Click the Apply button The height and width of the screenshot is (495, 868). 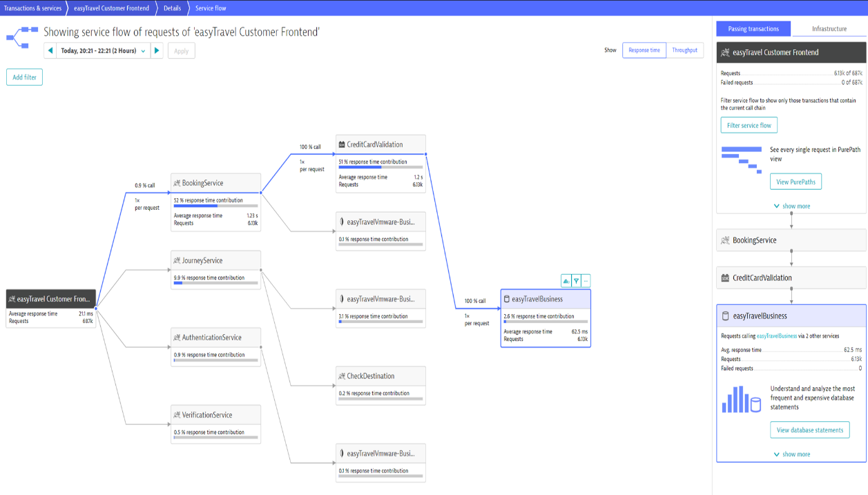point(182,51)
